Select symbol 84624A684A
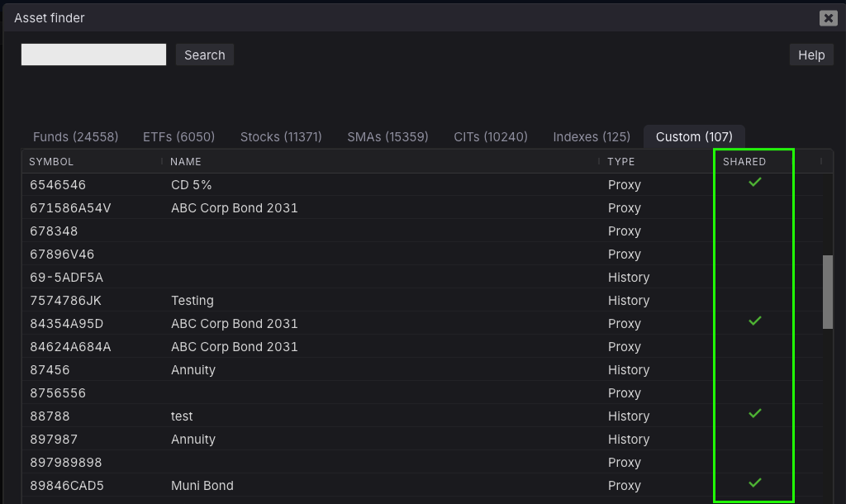The image size is (846, 504). 71,348
